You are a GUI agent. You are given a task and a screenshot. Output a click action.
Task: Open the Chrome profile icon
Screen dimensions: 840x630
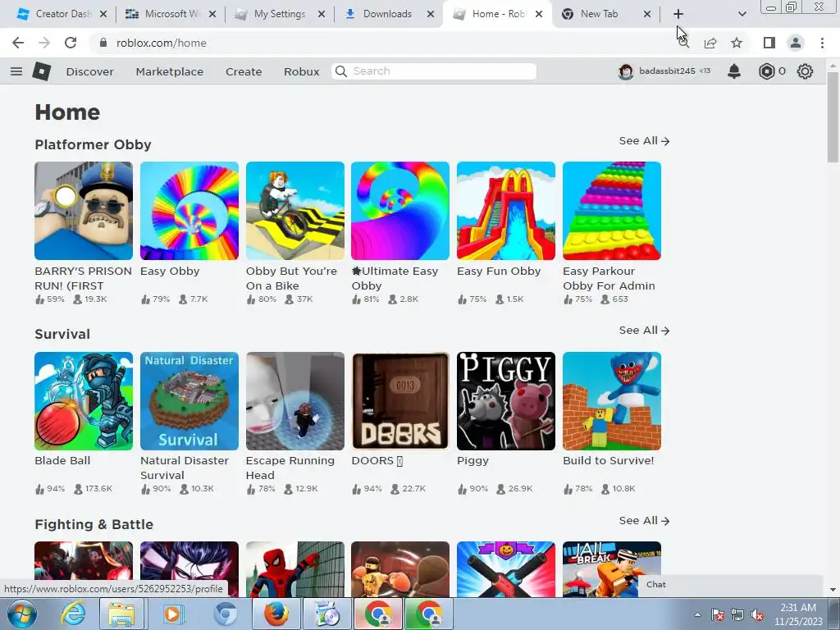tap(796, 43)
